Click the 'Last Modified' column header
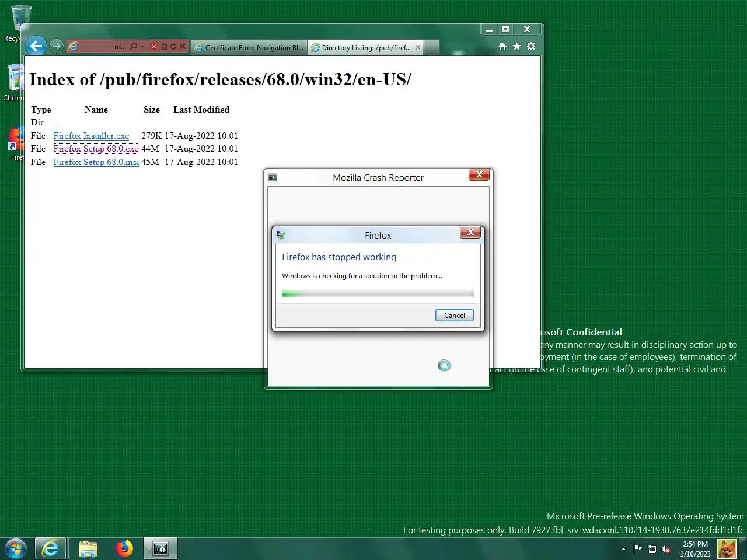Screen dimensions: 747x560 pos(201,110)
